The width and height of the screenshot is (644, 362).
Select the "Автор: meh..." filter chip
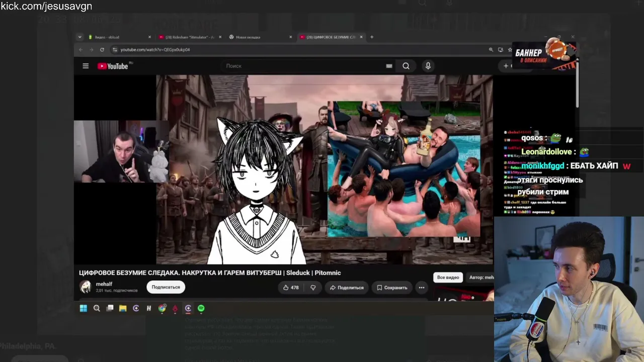pos(481,278)
